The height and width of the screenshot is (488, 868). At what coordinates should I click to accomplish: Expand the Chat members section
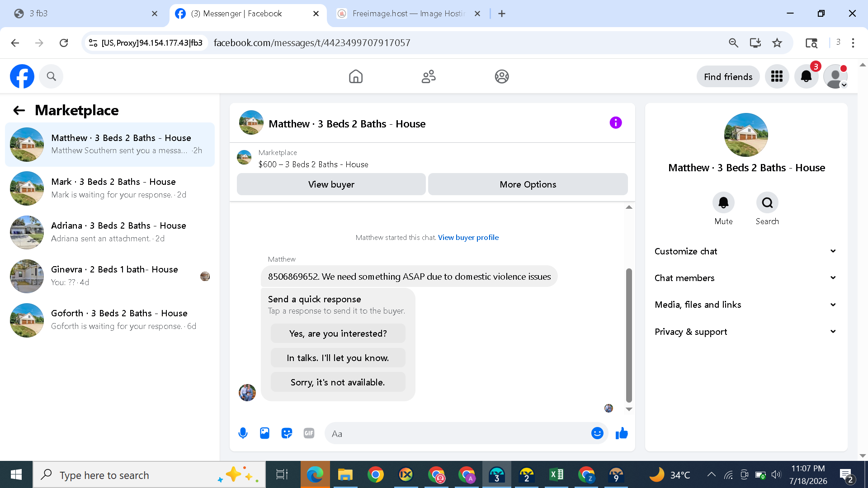tap(745, 278)
